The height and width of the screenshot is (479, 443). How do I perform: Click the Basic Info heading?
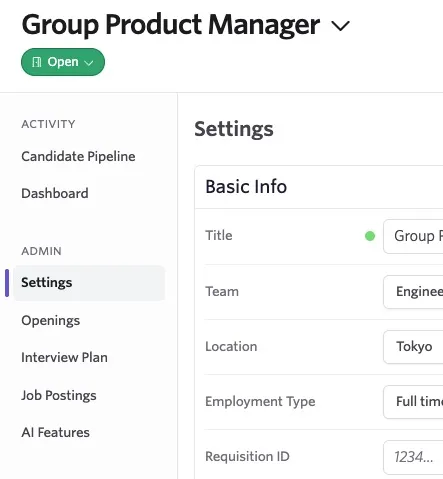pyautogui.click(x=246, y=186)
